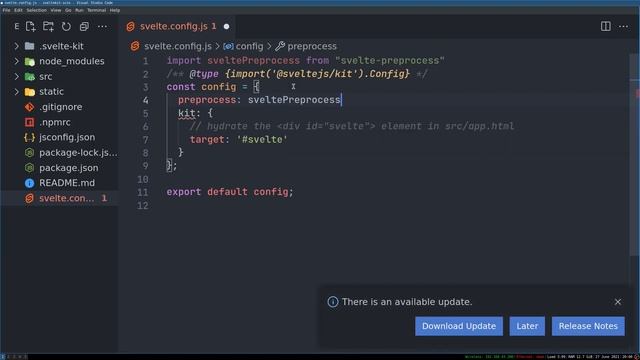Click the src folder icon
640x360 pixels.
29,76
